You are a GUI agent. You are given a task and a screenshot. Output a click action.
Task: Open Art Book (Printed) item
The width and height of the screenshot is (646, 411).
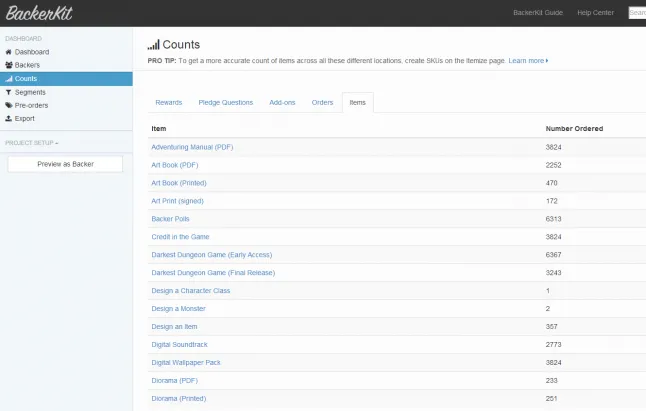[x=179, y=183]
